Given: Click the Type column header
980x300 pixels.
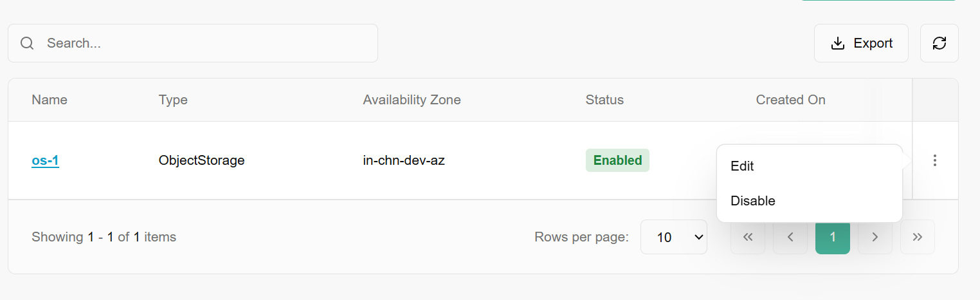Looking at the screenshot, I should (x=173, y=100).
